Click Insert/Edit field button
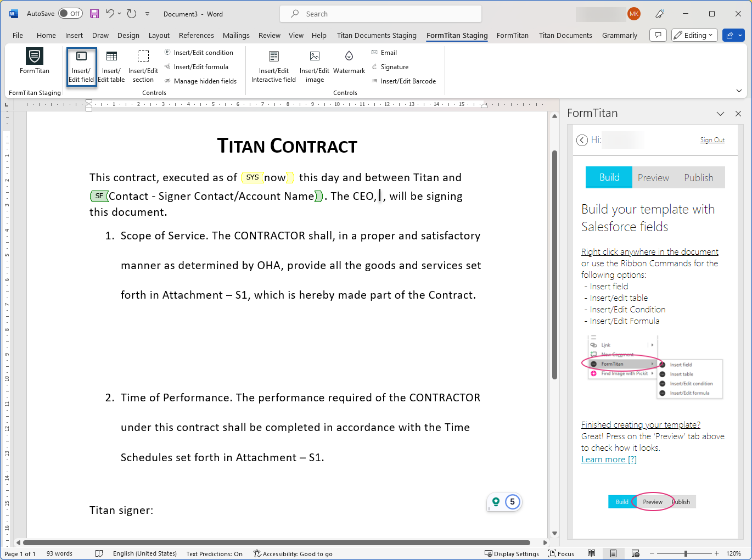 (x=81, y=66)
